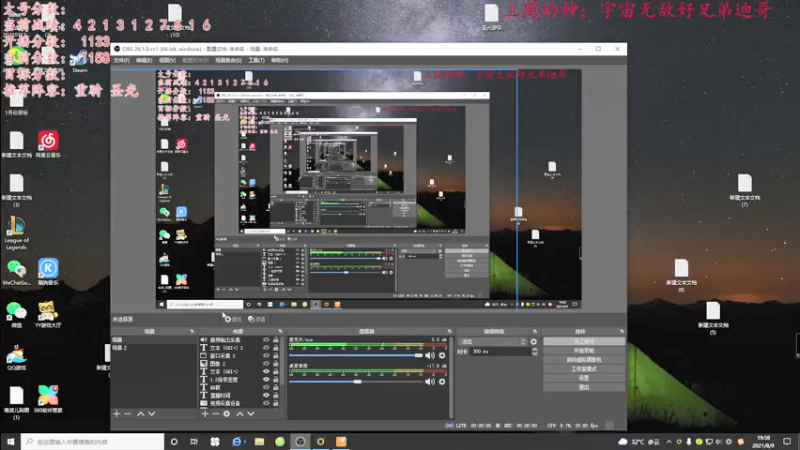Toggle visibility of 窗口采集 2 source

pyautogui.click(x=266, y=356)
